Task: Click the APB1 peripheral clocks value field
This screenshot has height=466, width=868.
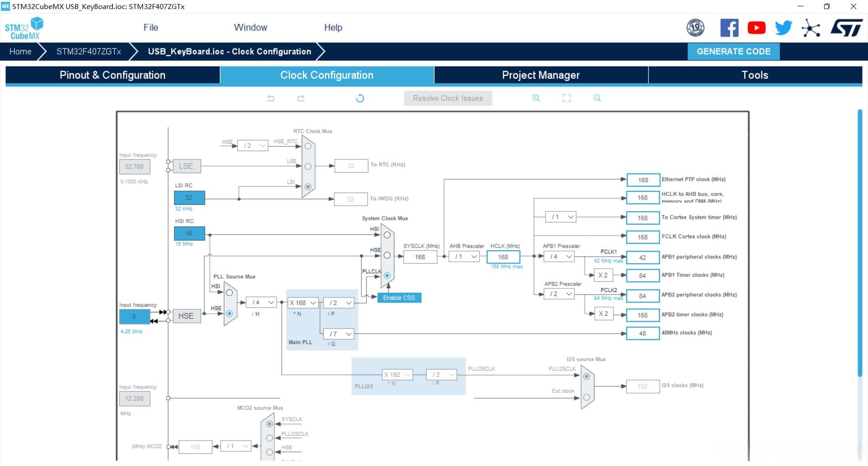Action: (642, 257)
